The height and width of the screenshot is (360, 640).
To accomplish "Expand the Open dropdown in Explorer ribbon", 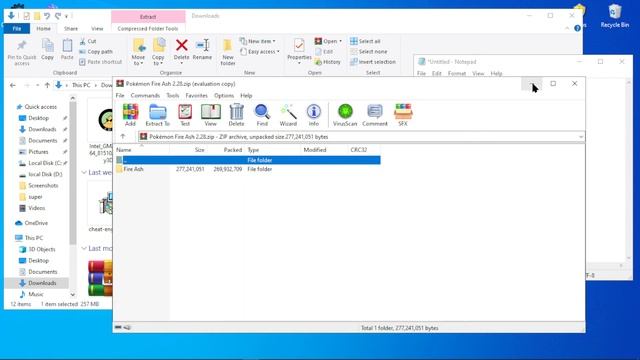I will (x=328, y=41).
